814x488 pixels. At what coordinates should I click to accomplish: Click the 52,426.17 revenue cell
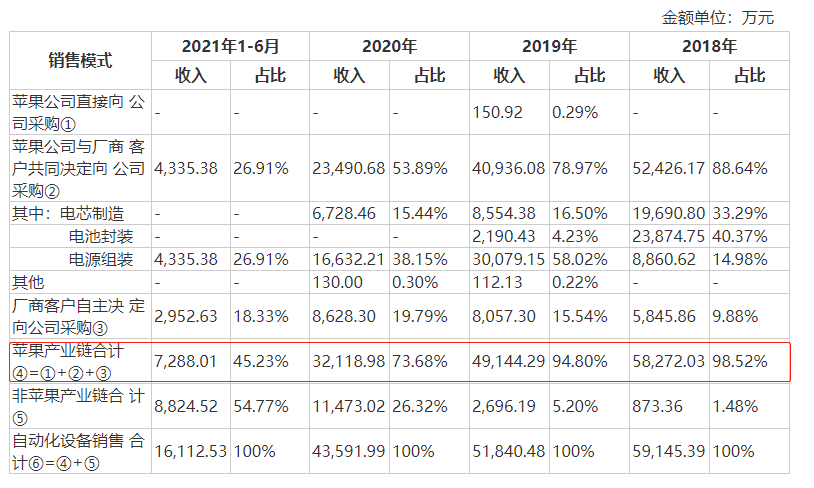point(668,168)
